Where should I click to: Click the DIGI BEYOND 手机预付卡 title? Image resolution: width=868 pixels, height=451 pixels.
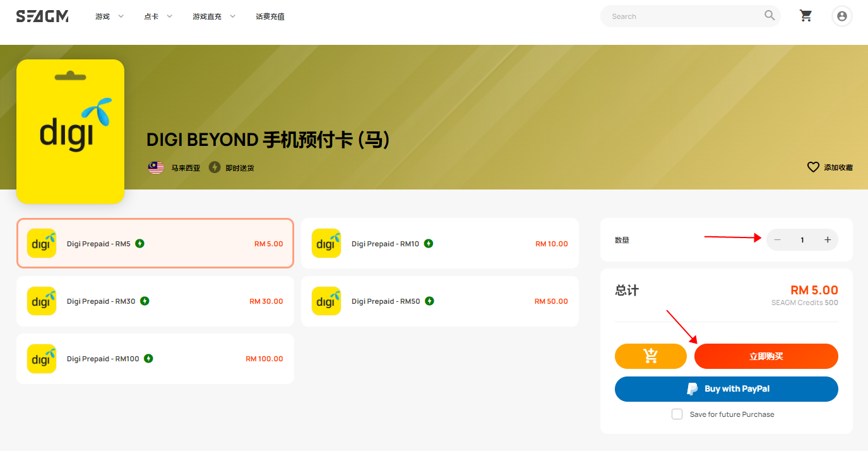268,140
